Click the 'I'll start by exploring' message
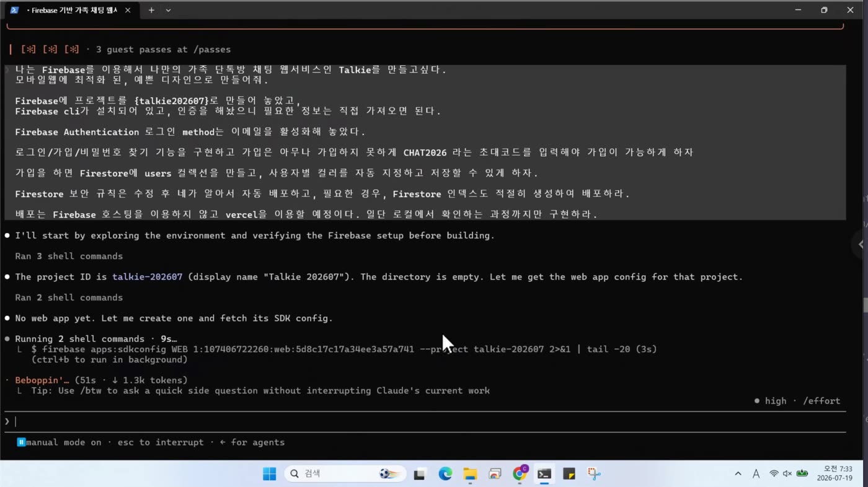The width and height of the screenshot is (868, 487). (x=255, y=235)
